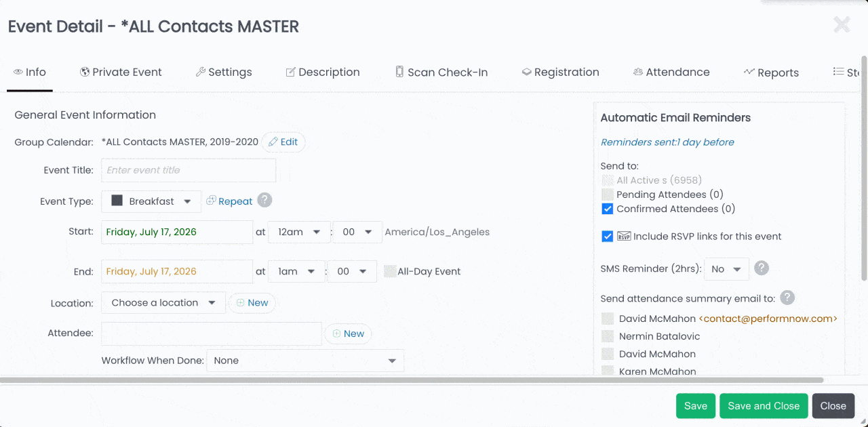
Task: Uncheck Include RSVP links for this event
Action: (x=607, y=237)
